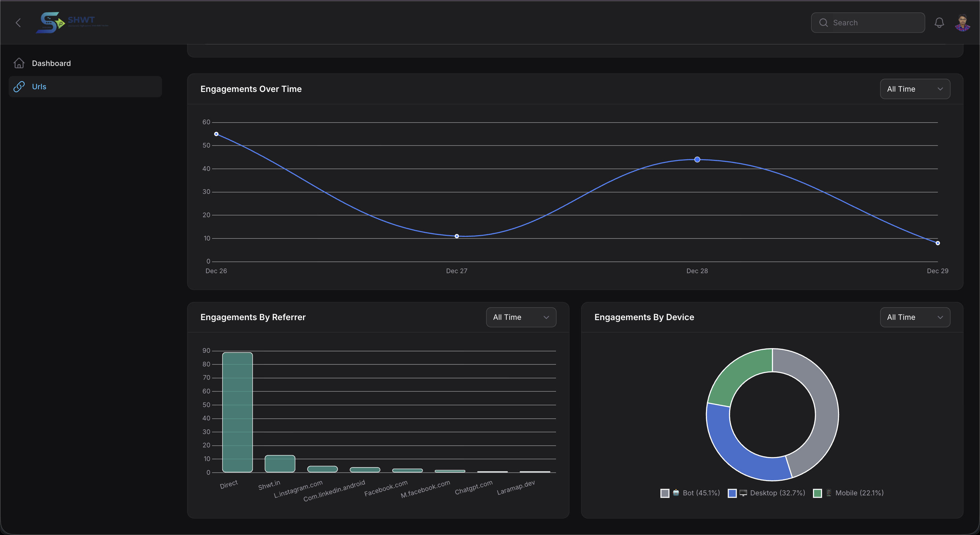Click the Dashboard home icon

coord(19,63)
